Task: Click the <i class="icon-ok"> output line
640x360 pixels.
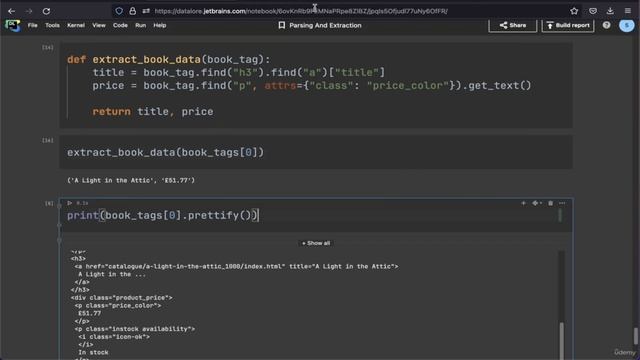Action: pyautogui.click(x=114, y=337)
